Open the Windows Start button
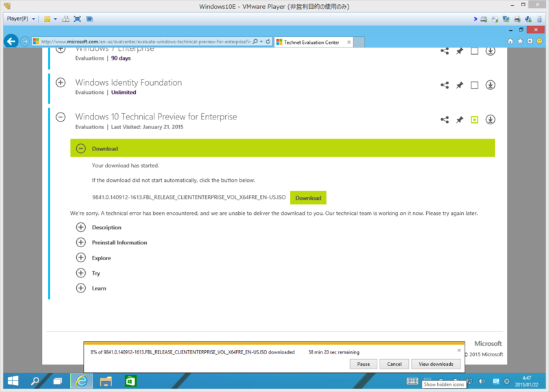Image resolution: width=549 pixels, height=392 pixels. tap(13, 381)
